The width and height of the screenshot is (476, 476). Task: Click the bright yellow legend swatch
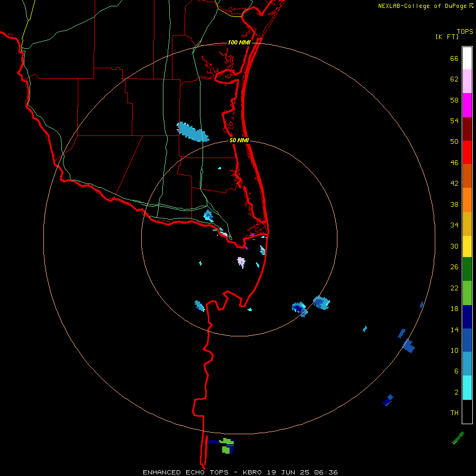(467, 246)
